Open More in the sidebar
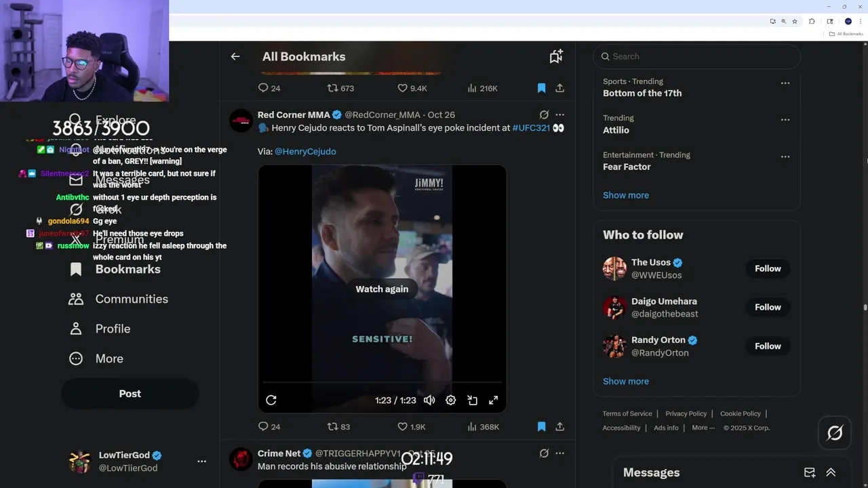868x488 pixels. point(96,359)
